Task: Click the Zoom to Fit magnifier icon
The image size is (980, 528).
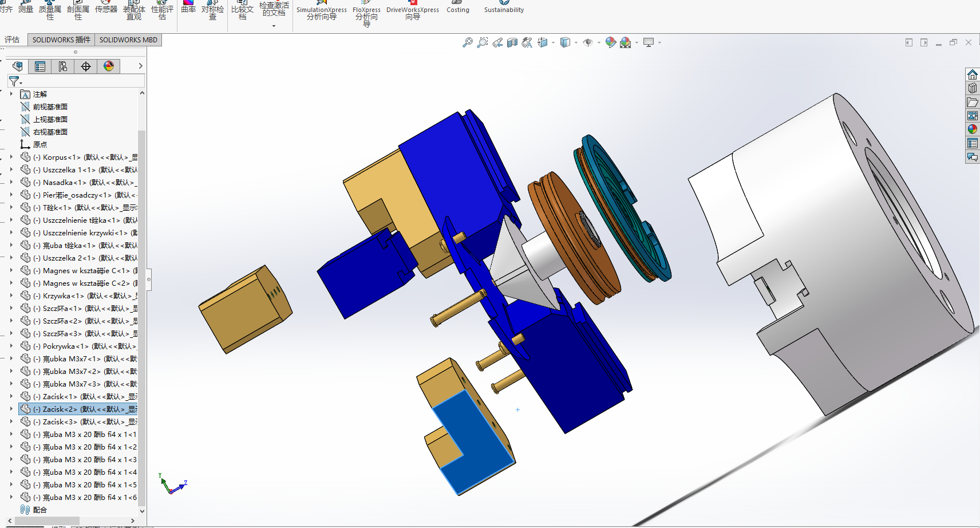Action: click(468, 42)
